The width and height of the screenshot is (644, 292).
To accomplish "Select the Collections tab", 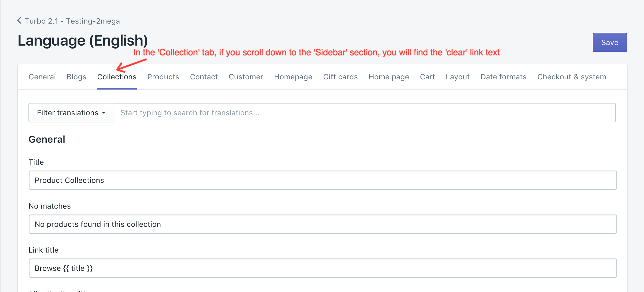I will [117, 77].
